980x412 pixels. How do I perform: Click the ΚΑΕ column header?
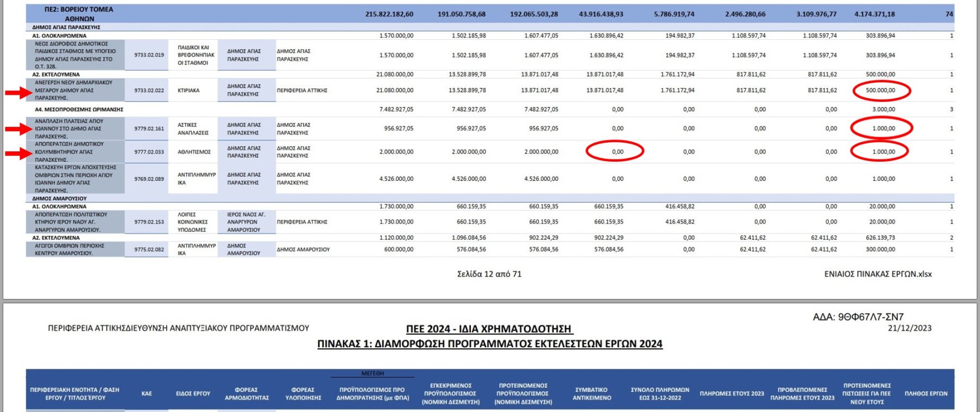point(146,393)
